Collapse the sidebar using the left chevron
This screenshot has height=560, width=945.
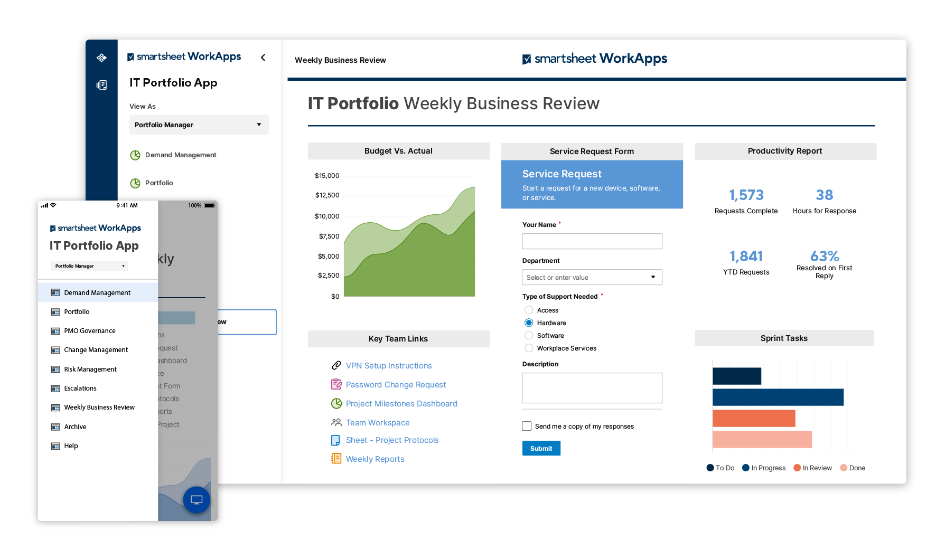(263, 58)
